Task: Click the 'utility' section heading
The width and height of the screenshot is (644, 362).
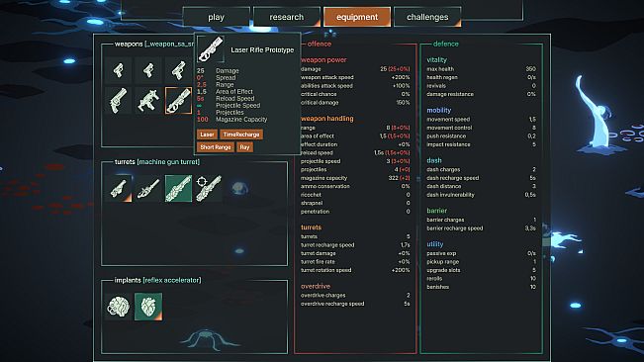Action: tap(435, 244)
